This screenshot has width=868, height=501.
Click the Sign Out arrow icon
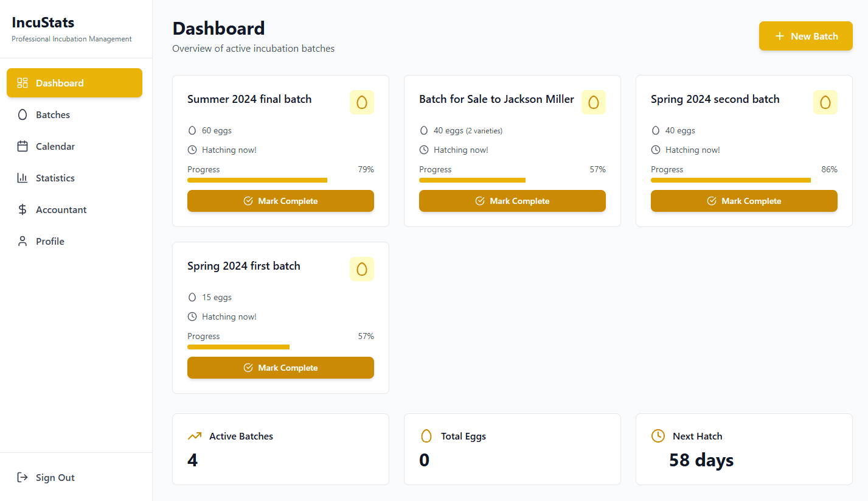(x=23, y=477)
